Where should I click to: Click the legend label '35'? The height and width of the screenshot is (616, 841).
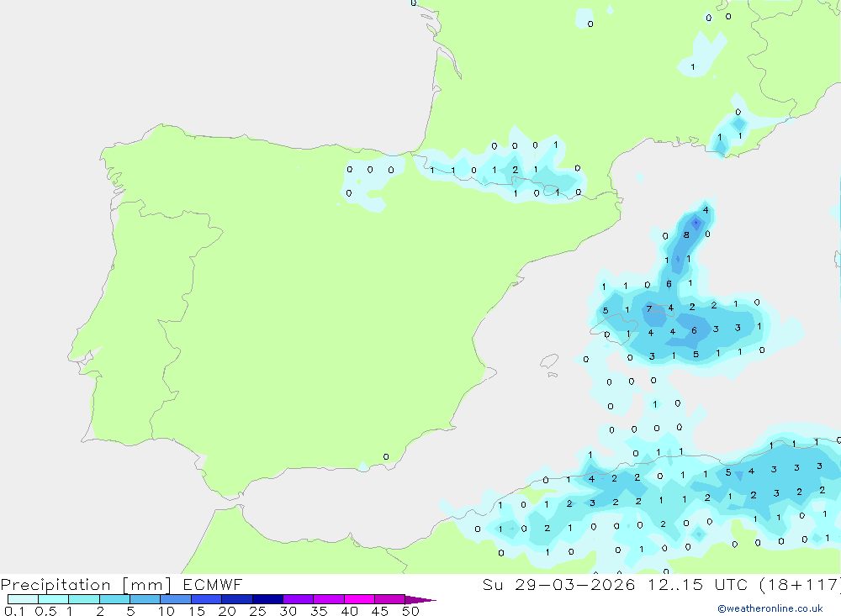pos(319,611)
